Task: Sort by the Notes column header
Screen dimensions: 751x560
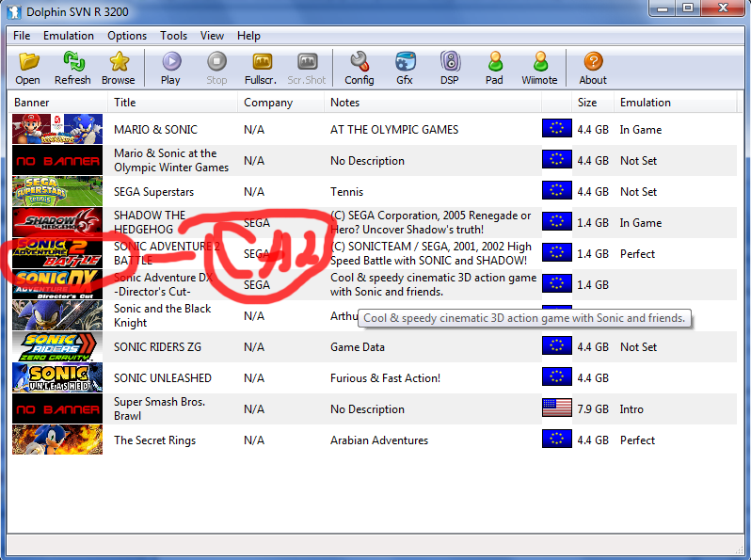Action: tap(433, 103)
